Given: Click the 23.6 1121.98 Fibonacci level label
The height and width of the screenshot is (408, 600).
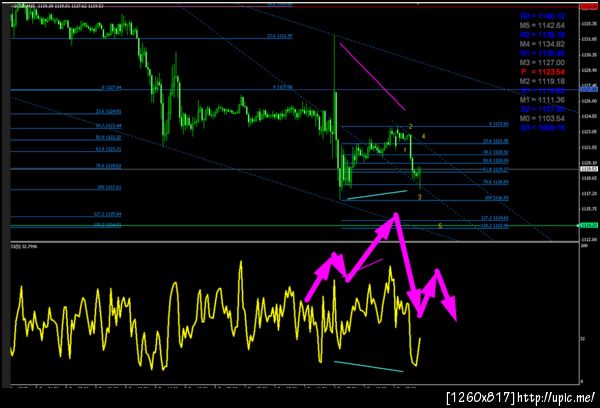Looking at the screenshot, I should point(496,141).
